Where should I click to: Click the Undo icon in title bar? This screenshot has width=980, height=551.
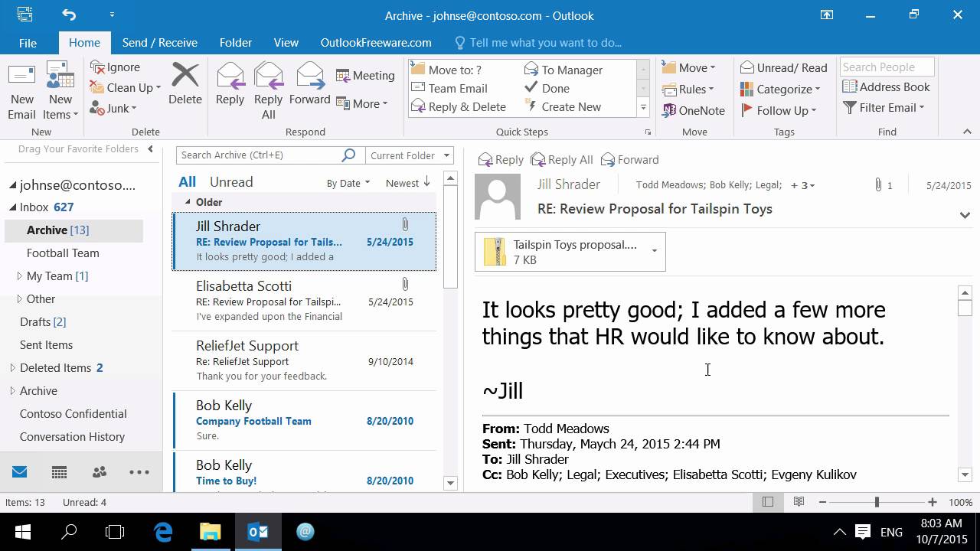coord(69,15)
